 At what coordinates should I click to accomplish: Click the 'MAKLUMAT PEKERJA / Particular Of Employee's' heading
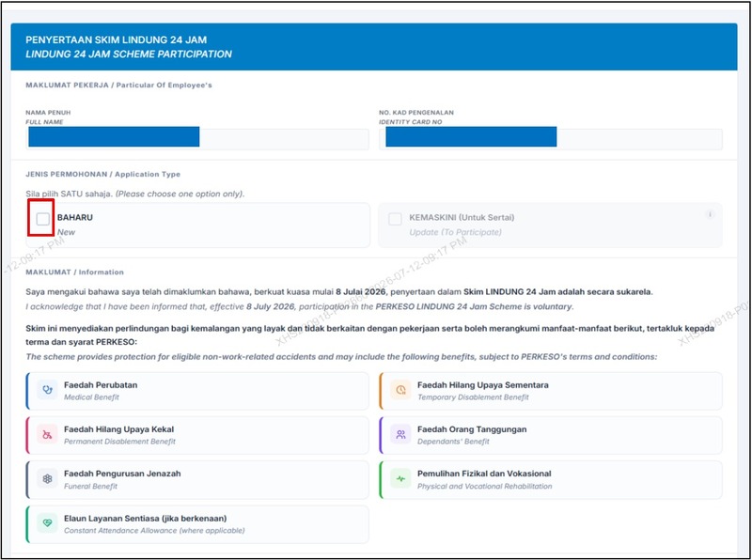[119, 85]
